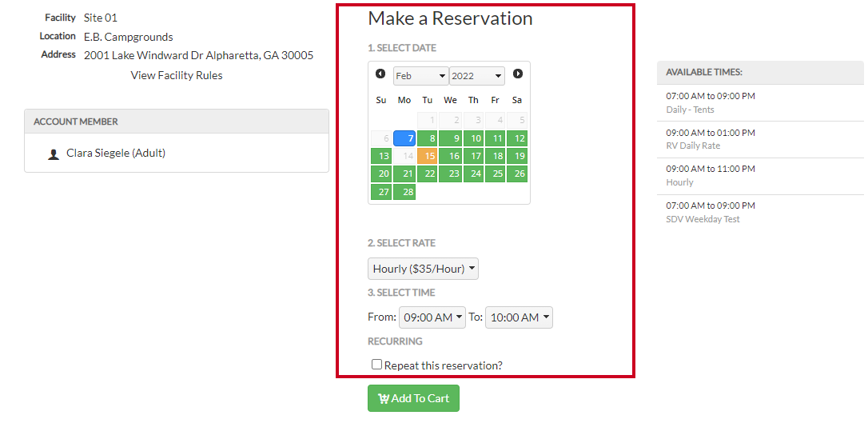
Task: Go to previous month in calendar
Action: tap(380, 74)
